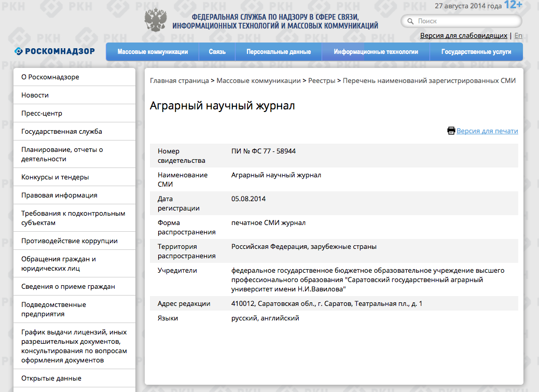This screenshot has width=539, height=392.
Task: Click the Roskomnadzor eagle emblem
Action: point(156,20)
